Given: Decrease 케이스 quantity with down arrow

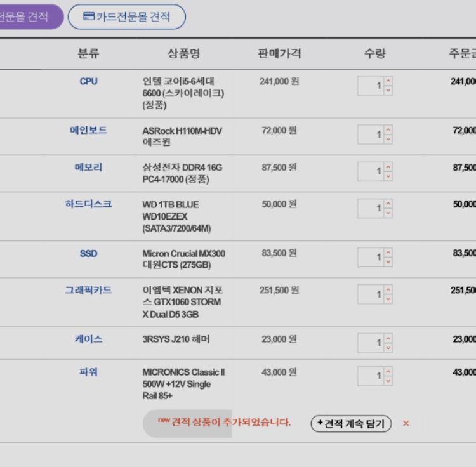Looking at the screenshot, I should tap(388, 348).
